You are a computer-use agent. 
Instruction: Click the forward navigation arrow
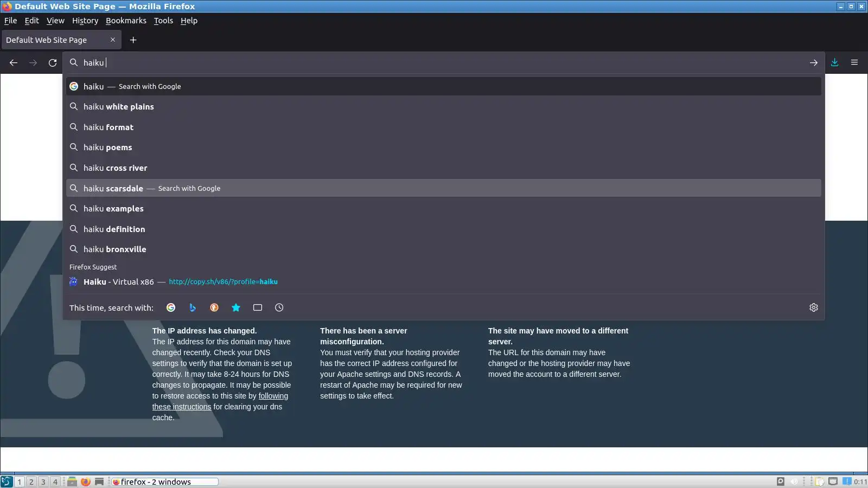[33, 63]
